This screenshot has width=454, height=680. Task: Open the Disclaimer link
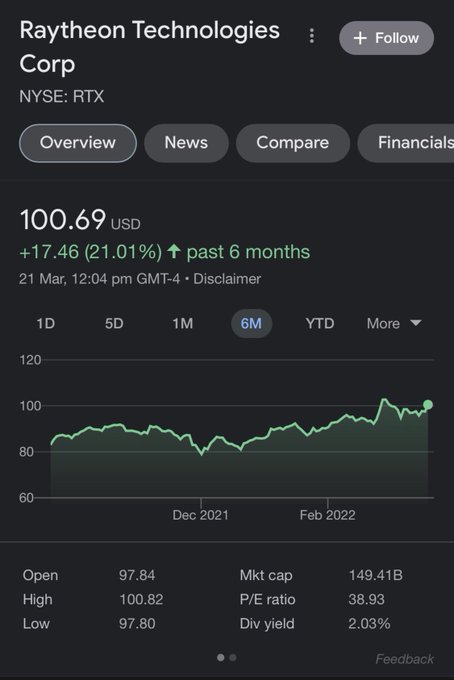(227, 279)
